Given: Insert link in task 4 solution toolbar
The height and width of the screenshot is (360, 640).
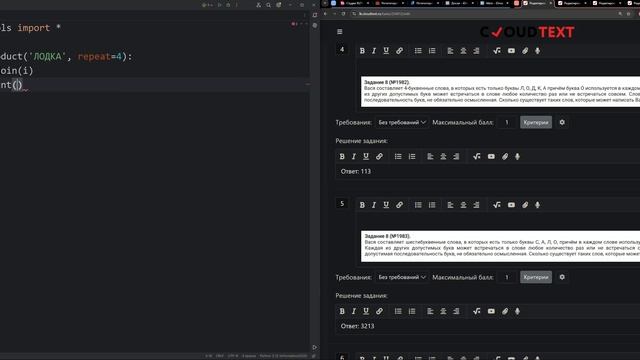Looking at the screenshot, I should (380, 156).
